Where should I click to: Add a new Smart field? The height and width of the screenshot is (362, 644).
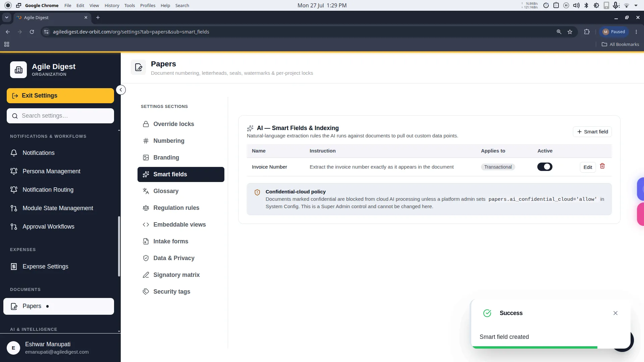tap(592, 132)
